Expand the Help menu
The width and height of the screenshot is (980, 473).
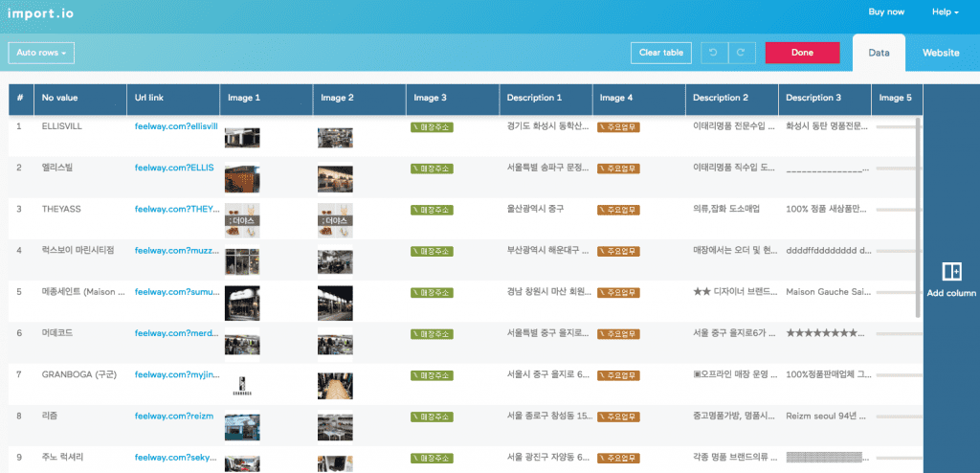tap(945, 11)
